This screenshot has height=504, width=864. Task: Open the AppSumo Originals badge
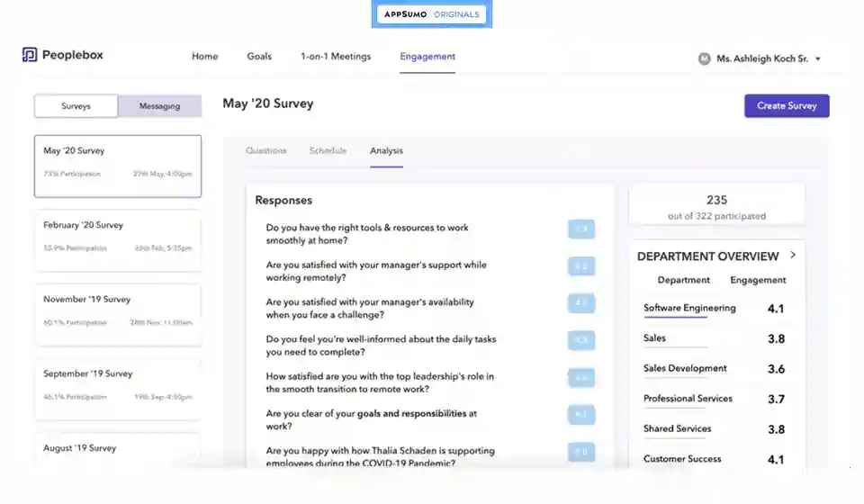(430, 14)
